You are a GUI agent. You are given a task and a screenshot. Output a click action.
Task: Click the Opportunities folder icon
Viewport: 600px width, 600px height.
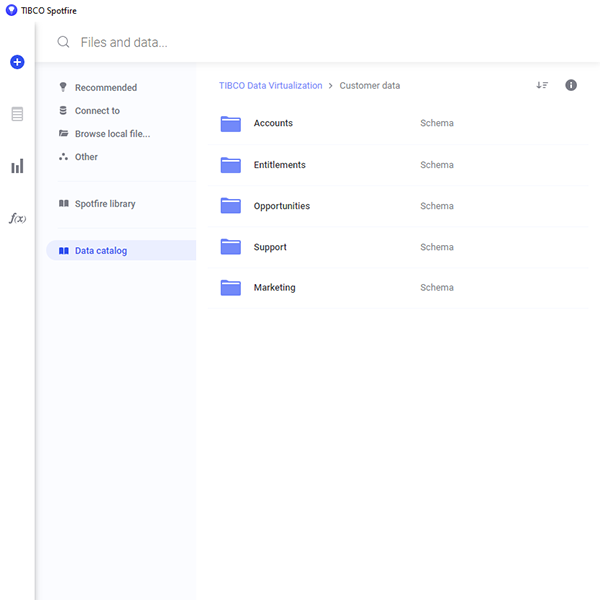click(x=231, y=205)
